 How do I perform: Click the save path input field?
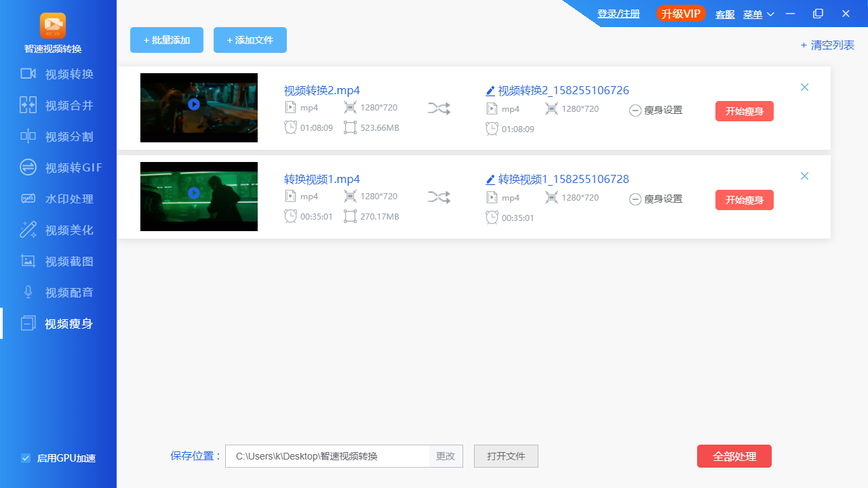tap(328, 456)
